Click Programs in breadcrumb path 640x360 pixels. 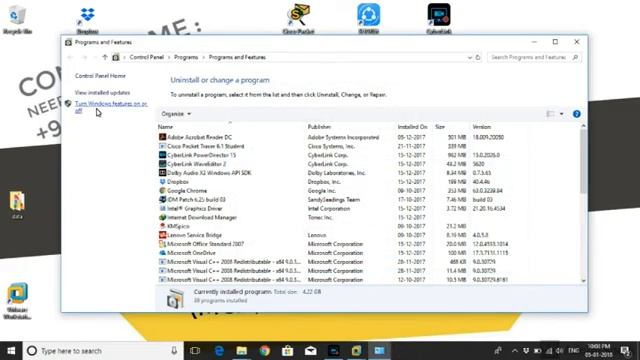pos(186,58)
